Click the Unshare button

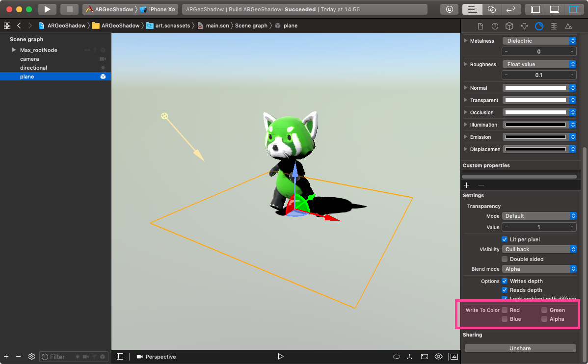[520, 348]
